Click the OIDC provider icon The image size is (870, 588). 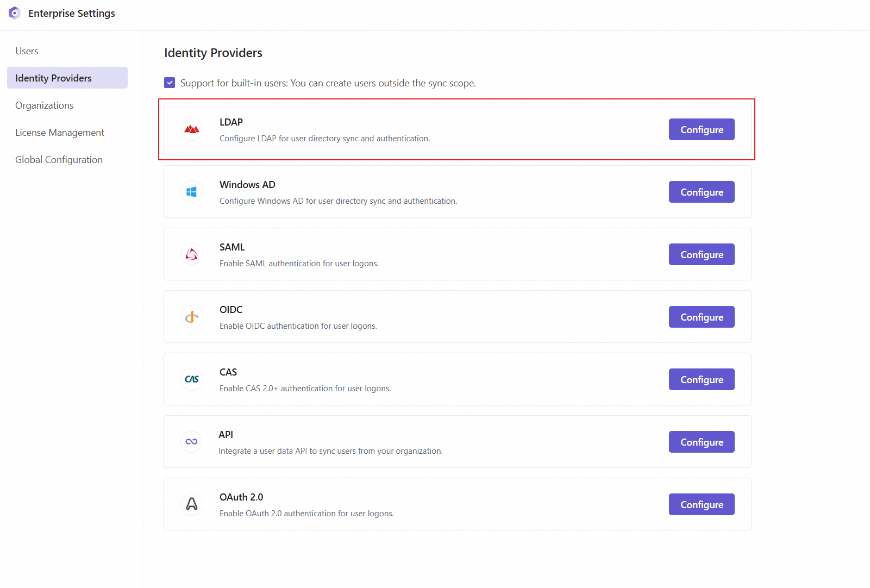[192, 317]
